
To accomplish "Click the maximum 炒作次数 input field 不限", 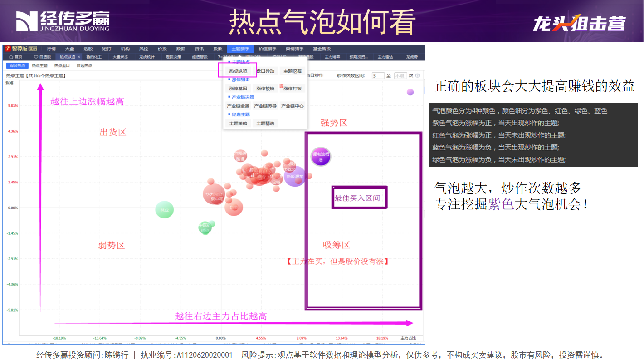I will tap(400, 75).
